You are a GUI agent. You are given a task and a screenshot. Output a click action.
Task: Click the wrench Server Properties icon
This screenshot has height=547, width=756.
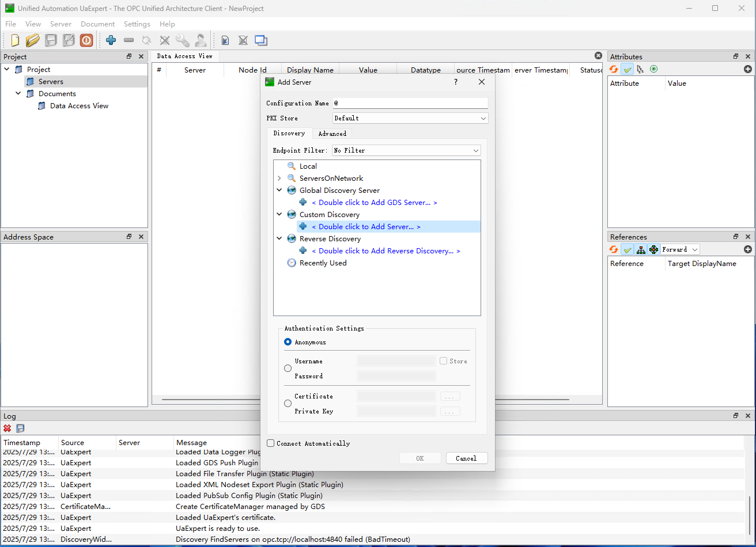pos(183,40)
